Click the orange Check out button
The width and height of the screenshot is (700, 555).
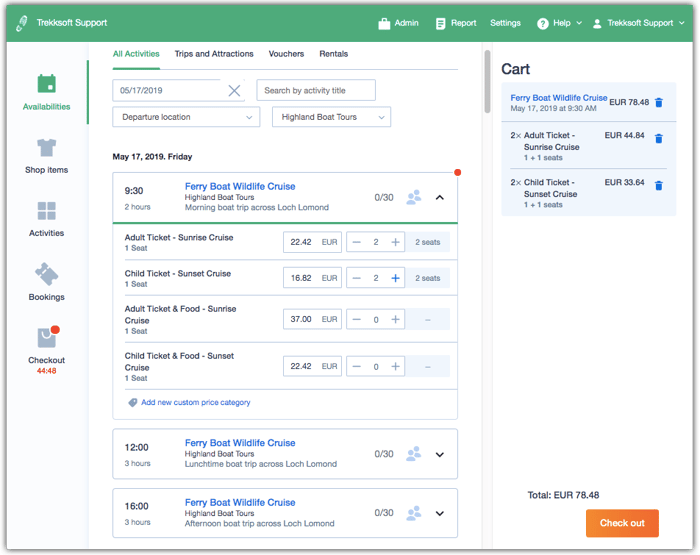click(x=622, y=523)
